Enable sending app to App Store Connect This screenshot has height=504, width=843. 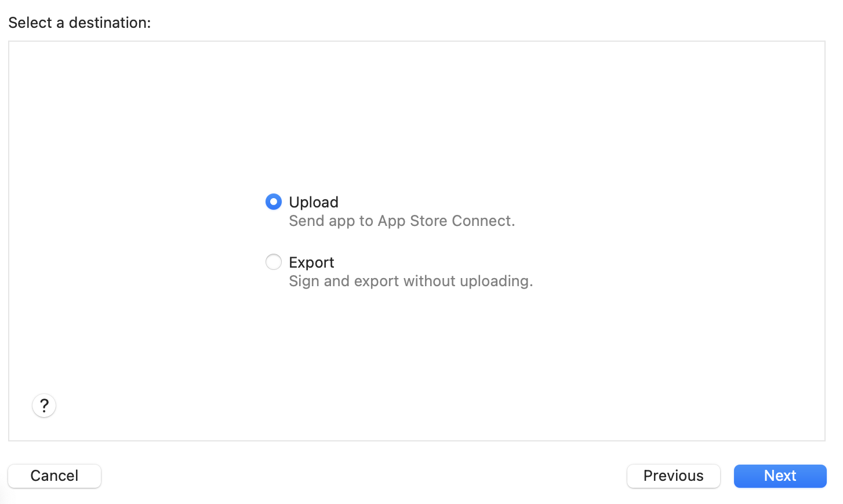coord(273,202)
